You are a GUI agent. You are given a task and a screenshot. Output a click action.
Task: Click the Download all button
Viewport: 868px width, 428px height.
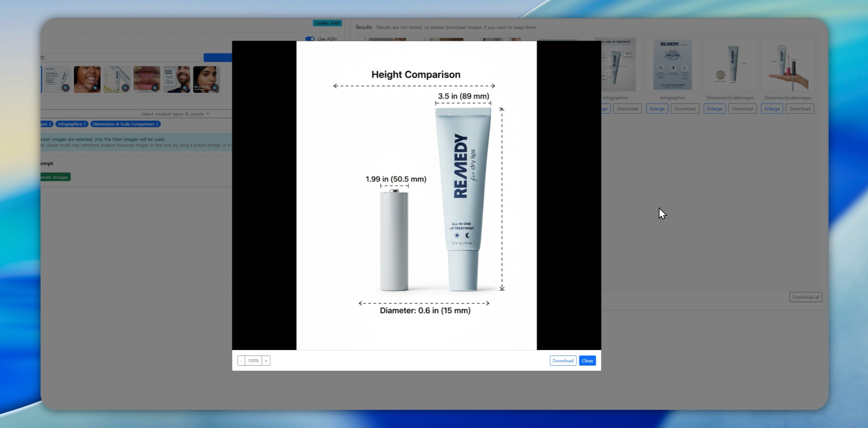coord(806,297)
